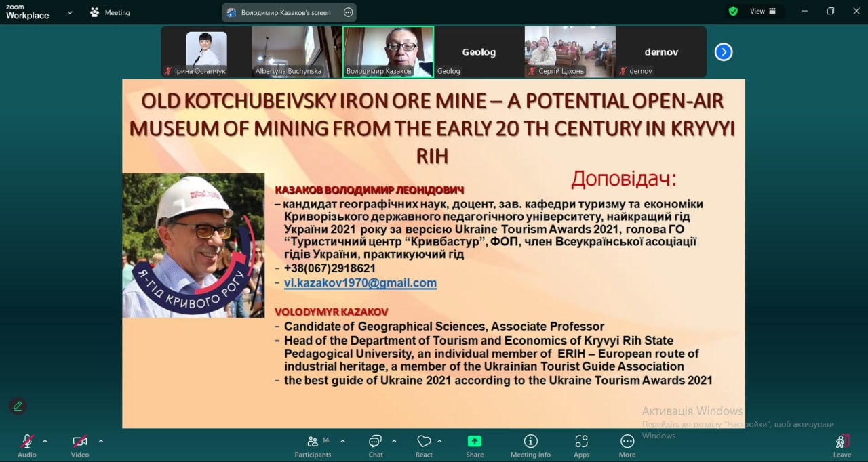
Task: Open the Zoom Workplace dropdown chevron
Action: 70,12
